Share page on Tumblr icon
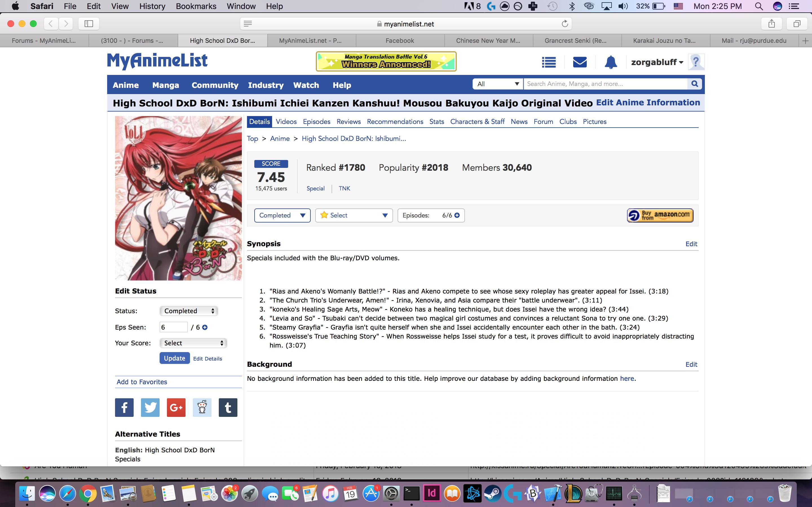812x507 pixels. click(228, 407)
